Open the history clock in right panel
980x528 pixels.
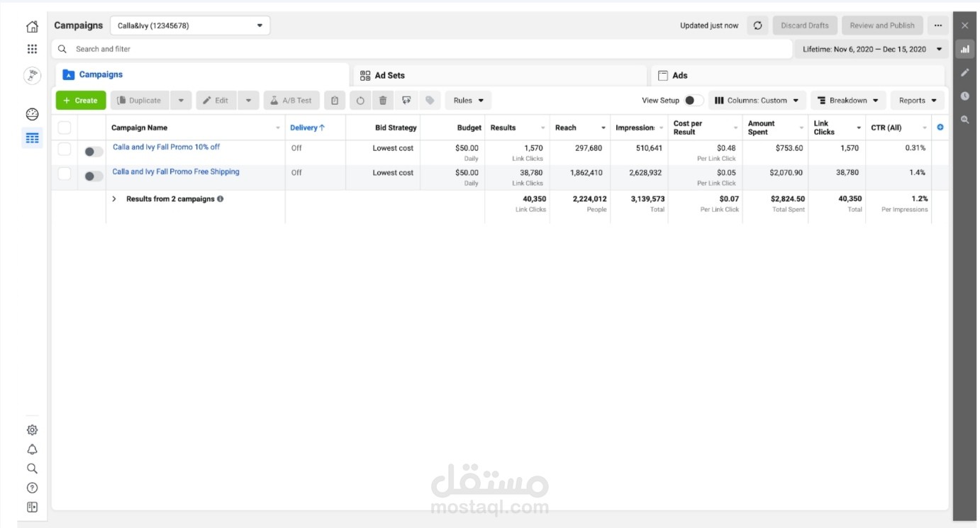tap(964, 96)
